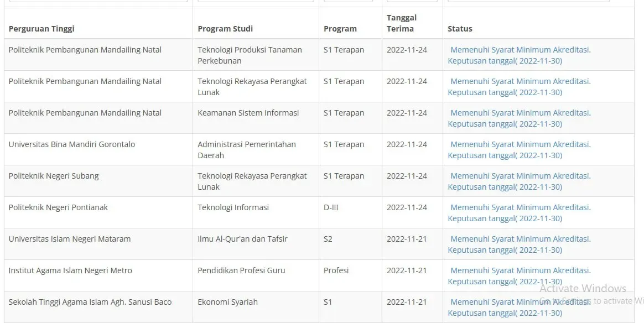The width and height of the screenshot is (644, 323).
Task: Sort table by Program Studi column
Action: tap(225, 28)
